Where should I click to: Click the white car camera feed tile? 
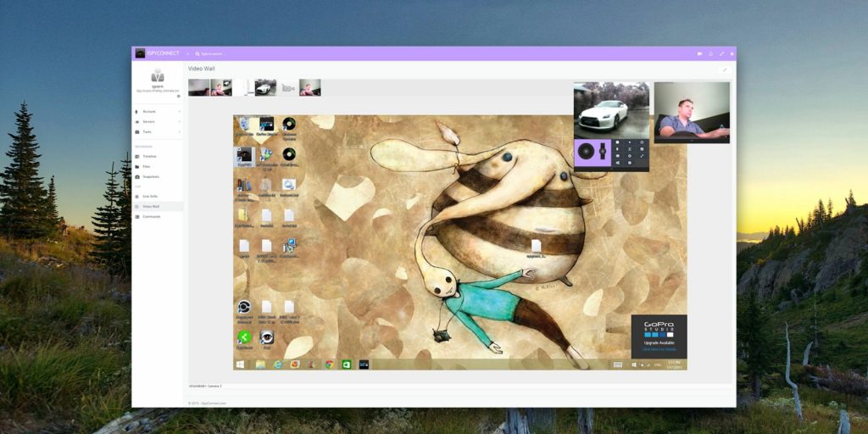tap(611, 110)
